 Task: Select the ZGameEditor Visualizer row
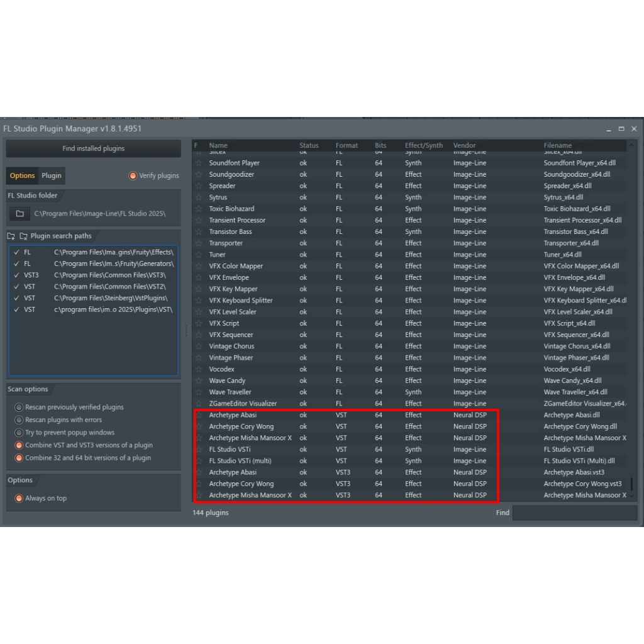coord(409,404)
